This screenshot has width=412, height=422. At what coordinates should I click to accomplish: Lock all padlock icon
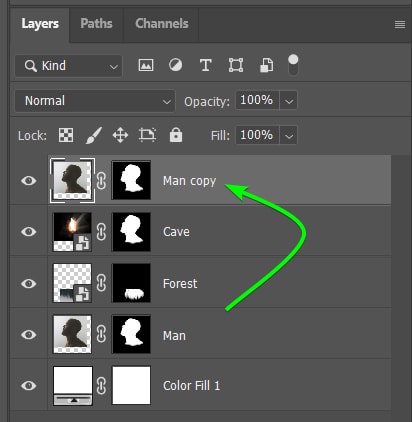coord(176,135)
